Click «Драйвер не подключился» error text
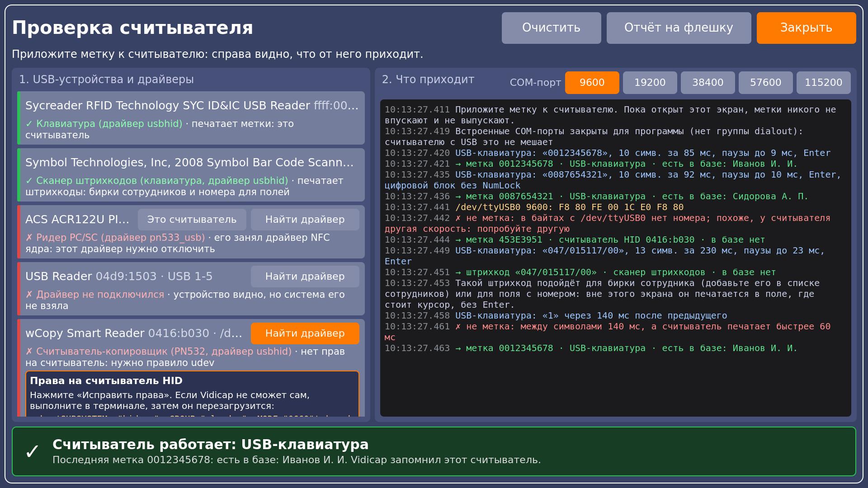Viewport: 868px width, 488px height. click(95, 295)
